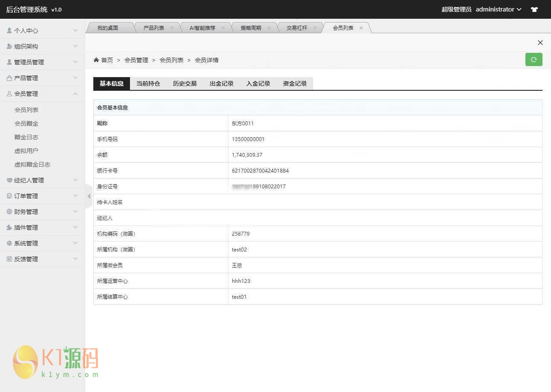Open the 个人中心 user icon in sidebar
Screen dimensions: 551x392
pyautogui.click(x=9, y=30)
